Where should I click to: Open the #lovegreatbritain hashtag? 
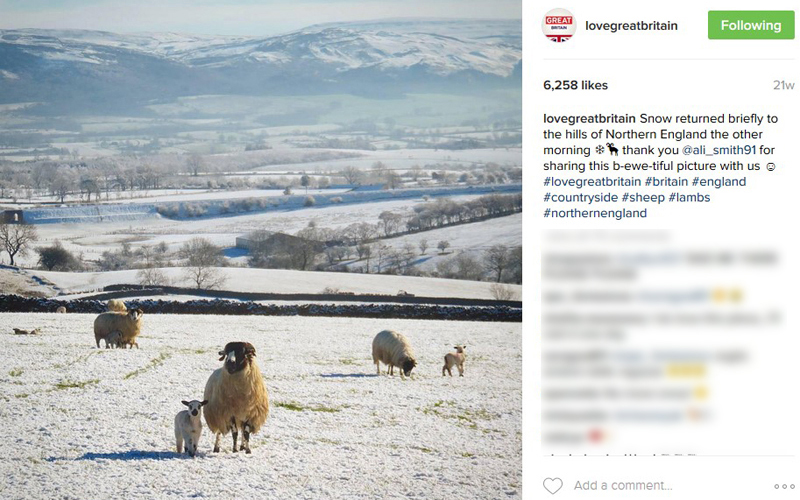(592, 182)
